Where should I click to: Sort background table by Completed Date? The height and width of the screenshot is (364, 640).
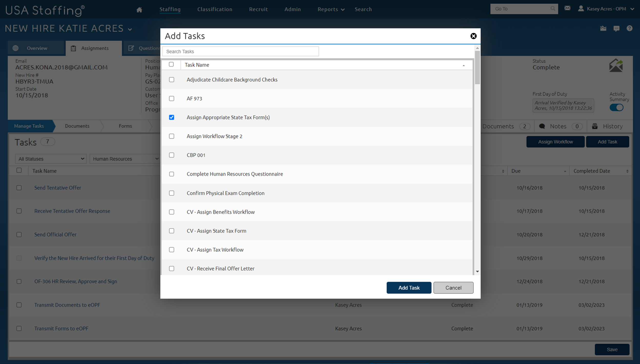click(627, 171)
